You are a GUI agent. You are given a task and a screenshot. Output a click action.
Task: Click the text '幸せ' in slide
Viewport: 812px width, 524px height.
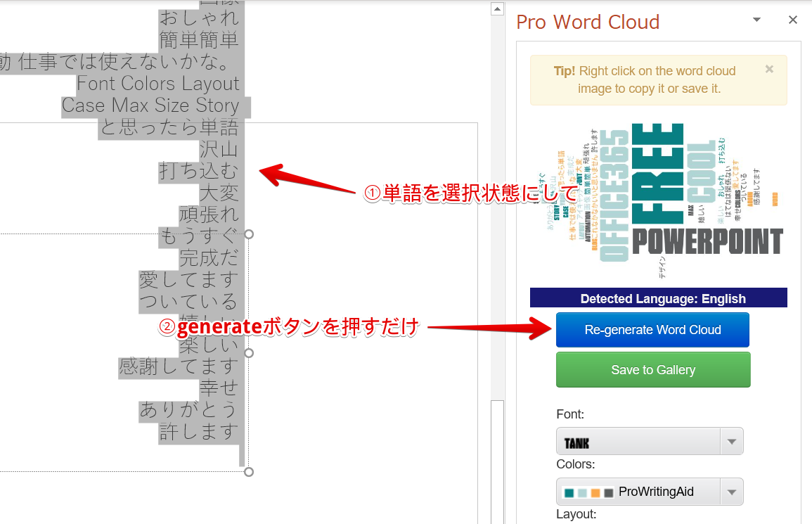coord(219,388)
